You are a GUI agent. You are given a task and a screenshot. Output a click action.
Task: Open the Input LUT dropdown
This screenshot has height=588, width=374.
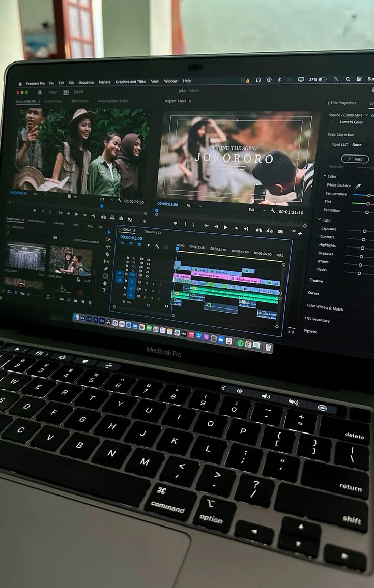pos(357,145)
